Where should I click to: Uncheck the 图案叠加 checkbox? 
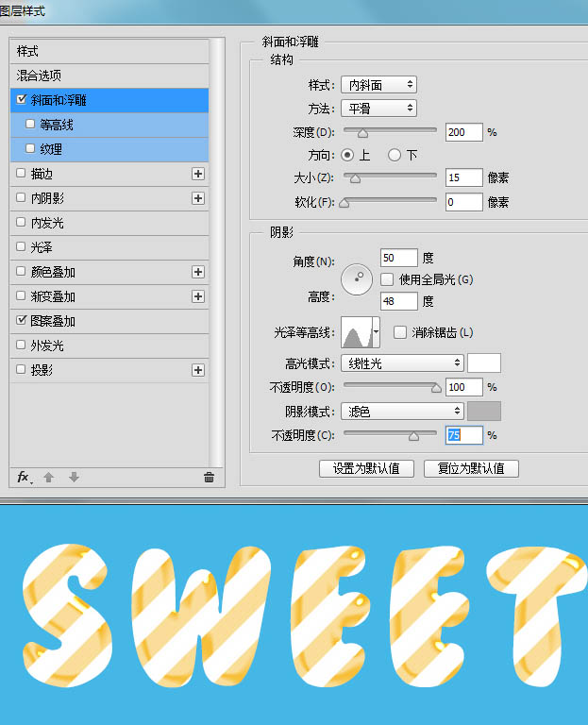(x=22, y=320)
